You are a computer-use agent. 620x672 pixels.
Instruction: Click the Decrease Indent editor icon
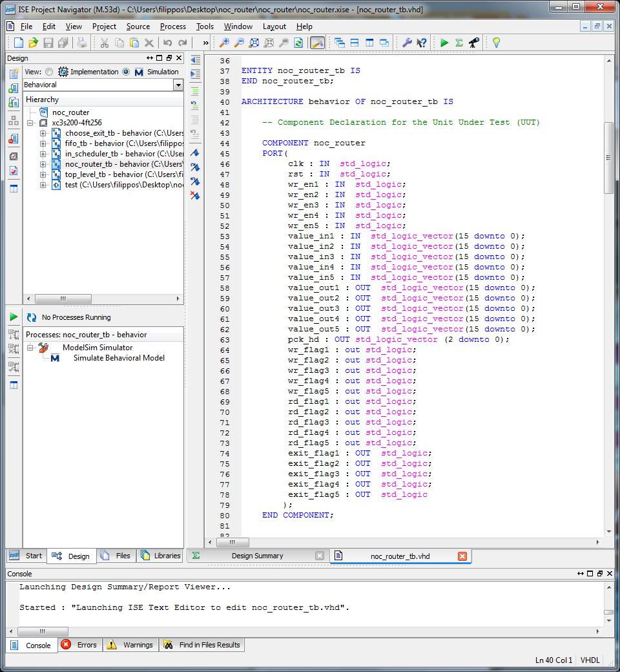(x=195, y=59)
